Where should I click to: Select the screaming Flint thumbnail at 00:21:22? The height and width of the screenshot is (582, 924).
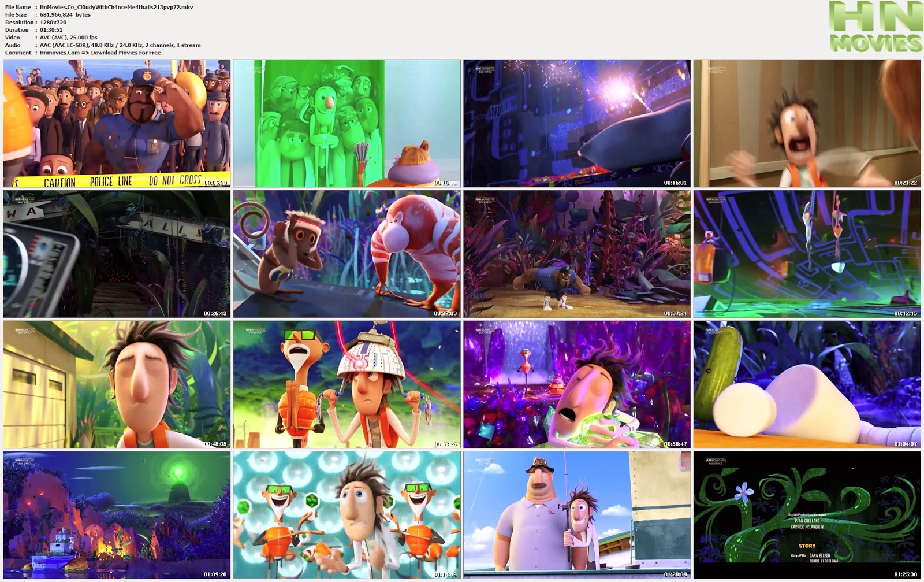click(807, 124)
